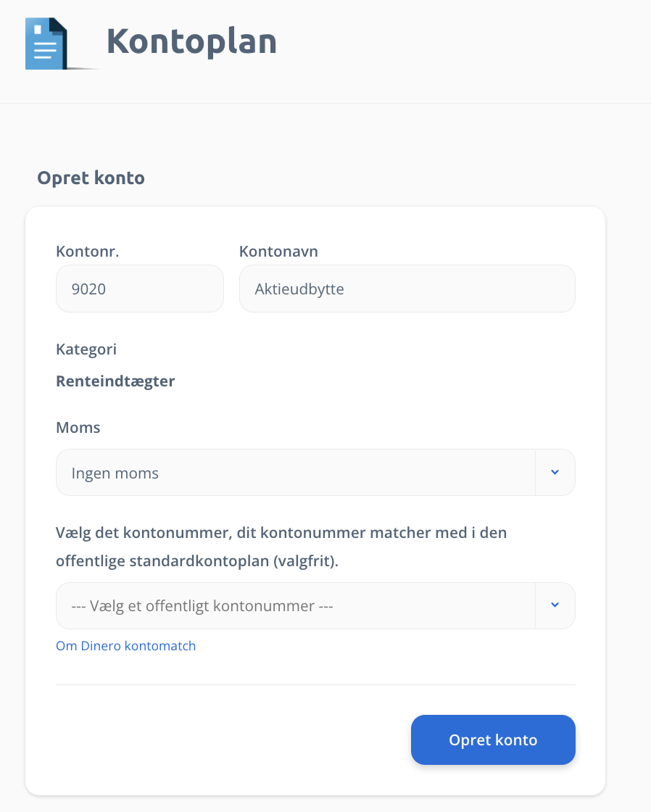Submit with the blue Opret konto button

493,739
